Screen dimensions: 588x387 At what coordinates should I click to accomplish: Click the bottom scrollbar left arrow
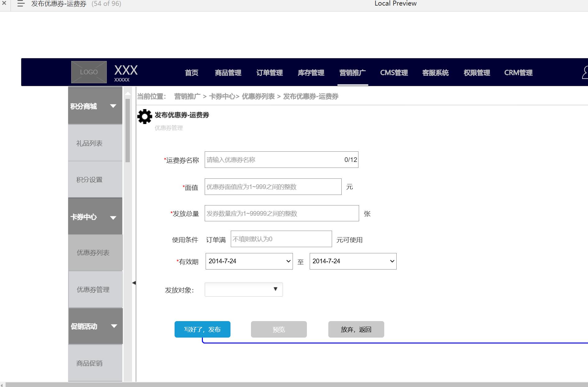[x=2, y=385]
